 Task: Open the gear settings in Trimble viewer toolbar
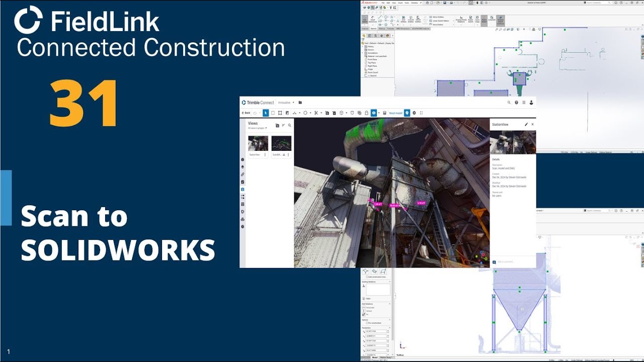[x=414, y=113]
